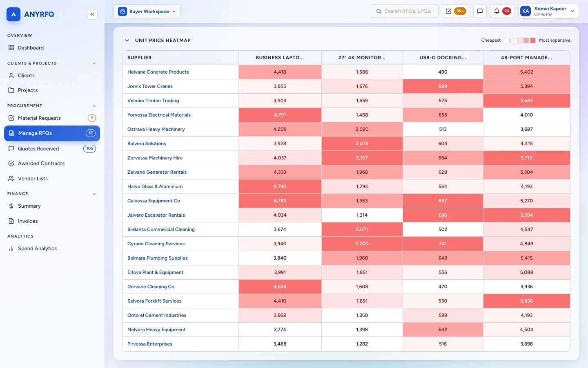Click the 27" 4K Monitor column header
The width and height of the screenshot is (588, 368).
click(x=362, y=58)
